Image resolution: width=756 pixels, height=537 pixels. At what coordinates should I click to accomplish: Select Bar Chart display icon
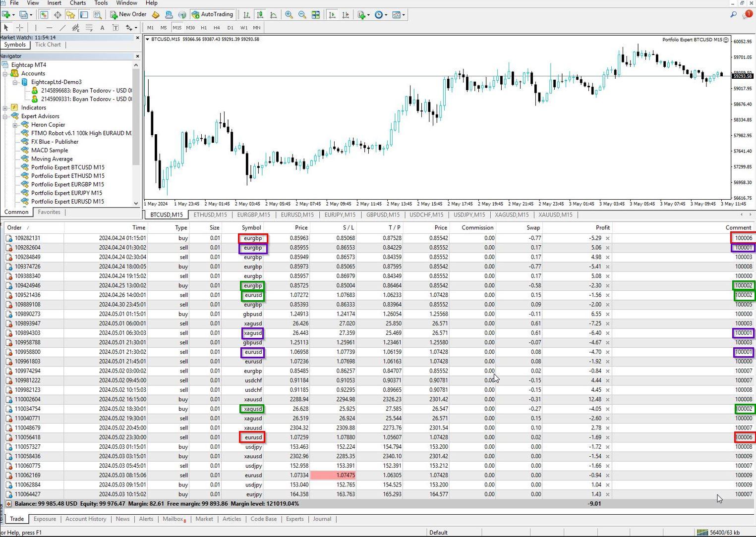[x=246, y=15]
